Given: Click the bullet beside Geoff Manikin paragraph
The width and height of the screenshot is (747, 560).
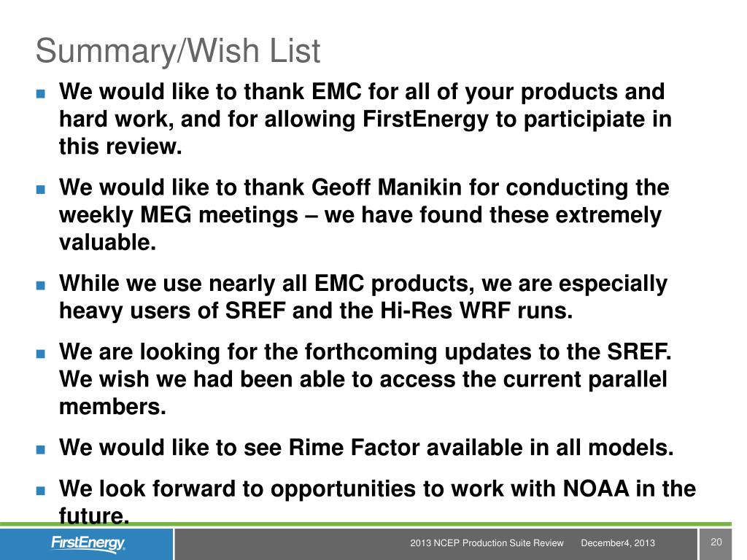Looking at the screenshot, I should coord(41,189).
